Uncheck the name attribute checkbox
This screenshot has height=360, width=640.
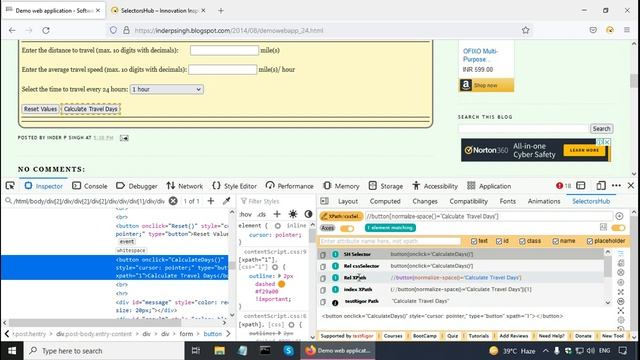coord(556,241)
